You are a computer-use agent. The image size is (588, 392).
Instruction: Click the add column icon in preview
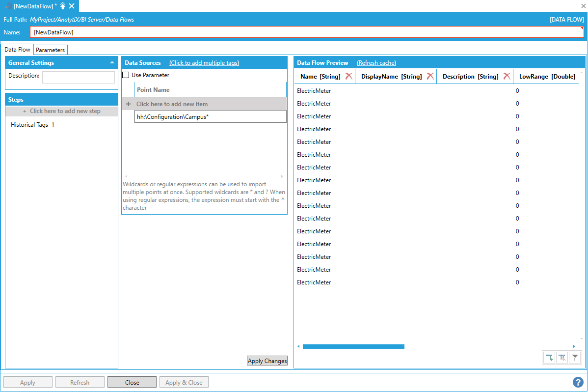[549, 358]
